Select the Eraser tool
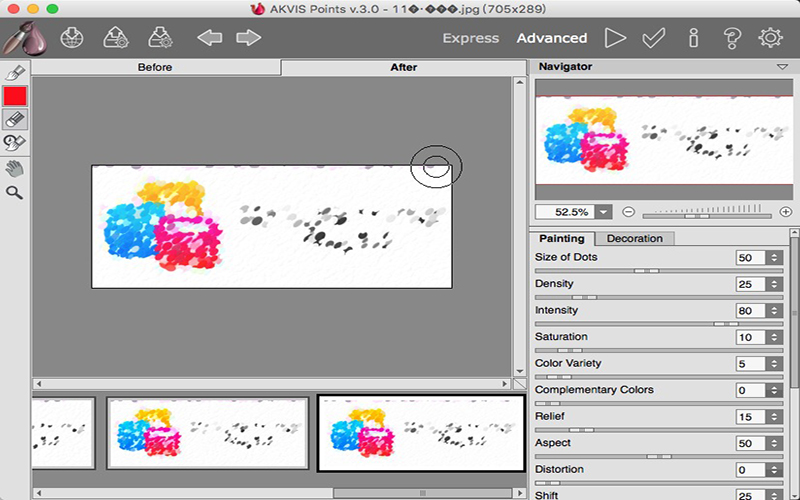 (x=15, y=119)
